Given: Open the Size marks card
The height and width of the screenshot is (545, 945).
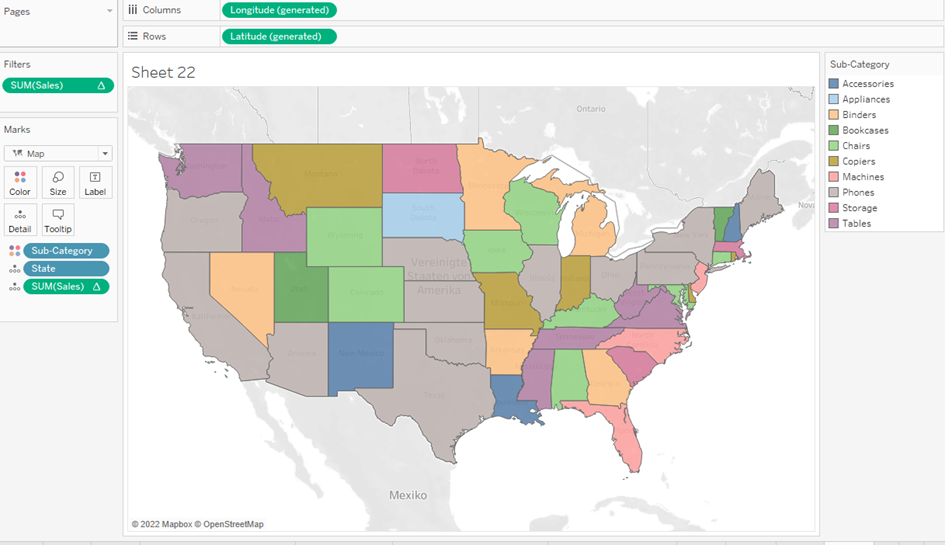Looking at the screenshot, I should [x=58, y=183].
